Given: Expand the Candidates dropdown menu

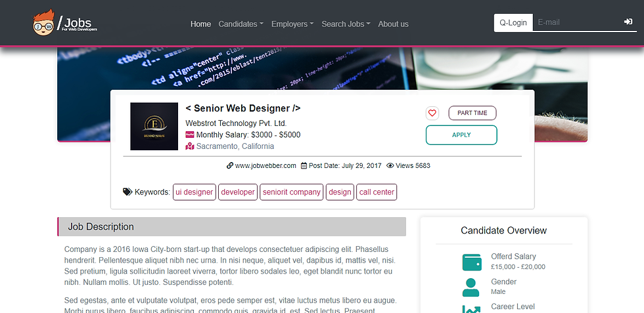Looking at the screenshot, I should coord(241,24).
